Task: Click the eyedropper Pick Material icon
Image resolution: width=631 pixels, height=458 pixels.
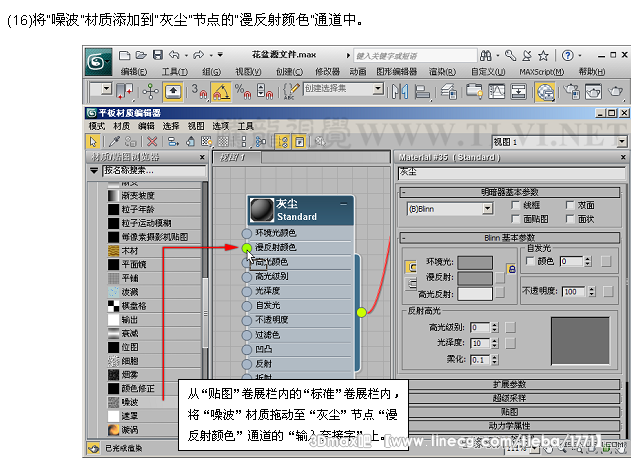Action: click(114, 141)
